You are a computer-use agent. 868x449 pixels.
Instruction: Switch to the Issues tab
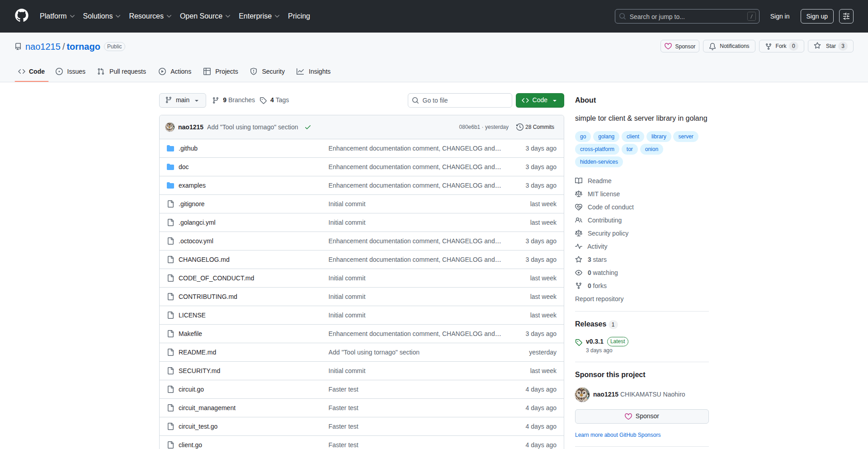(71, 71)
